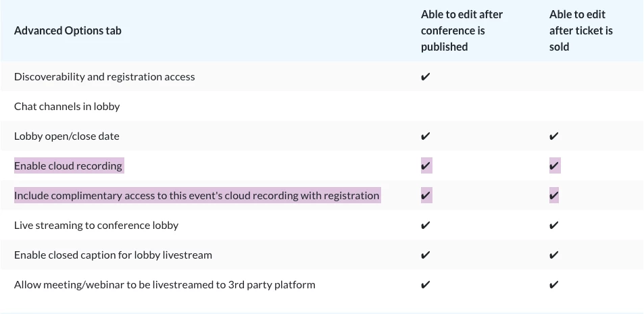Click the highlighted ticket-sold checkmark for Enable cloud recording

click(x=554, y=166)
